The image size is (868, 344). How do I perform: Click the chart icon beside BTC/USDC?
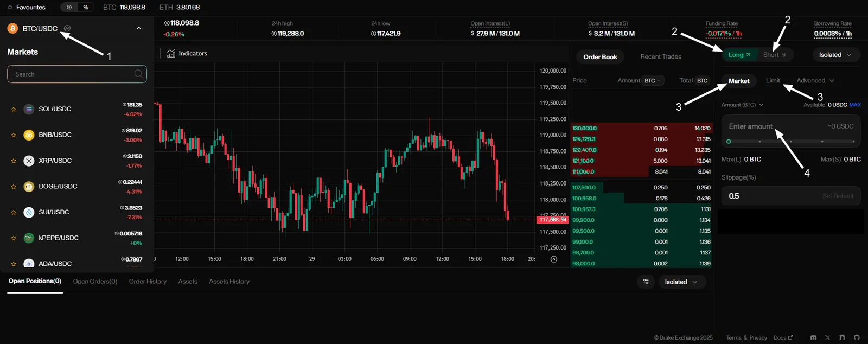click(x=67, y=28)
